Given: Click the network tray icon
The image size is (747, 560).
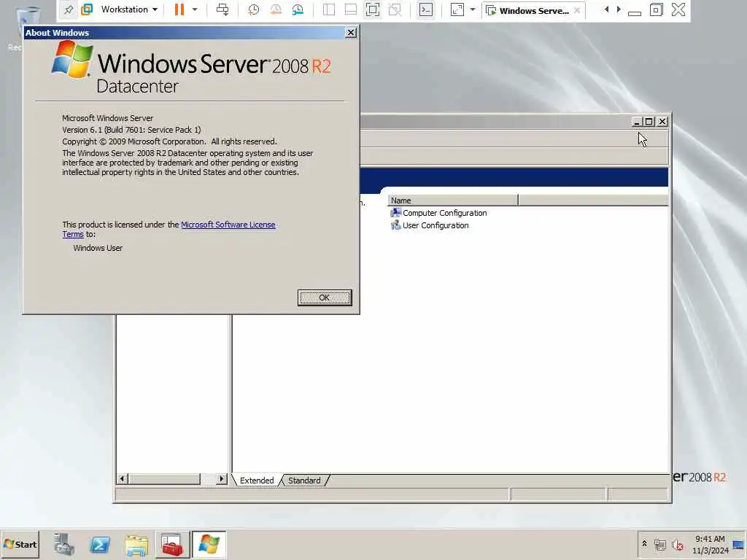Looking at the screenshot, I should point(659,544).
